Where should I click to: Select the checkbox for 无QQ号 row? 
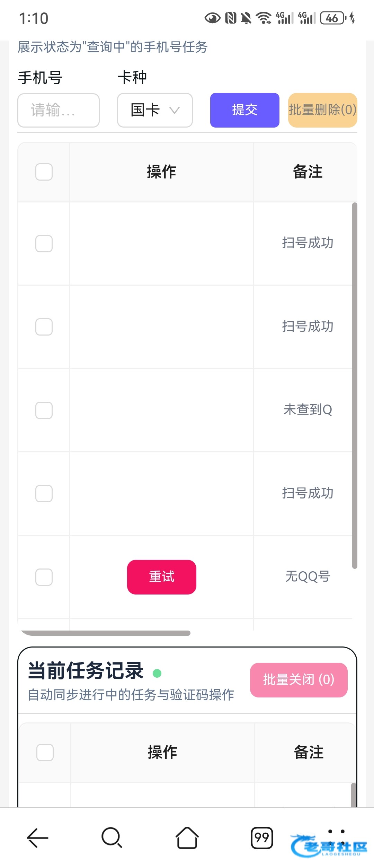click(44, 577)
